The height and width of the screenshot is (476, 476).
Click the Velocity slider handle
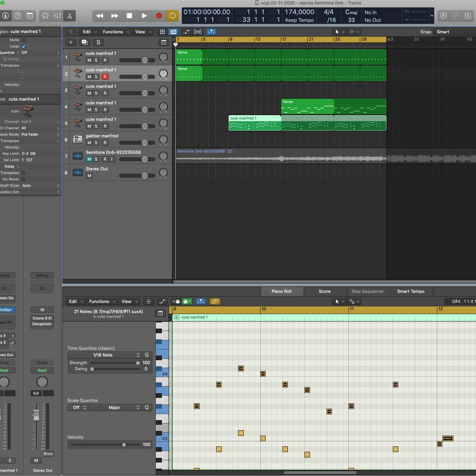tap(124, 445)
